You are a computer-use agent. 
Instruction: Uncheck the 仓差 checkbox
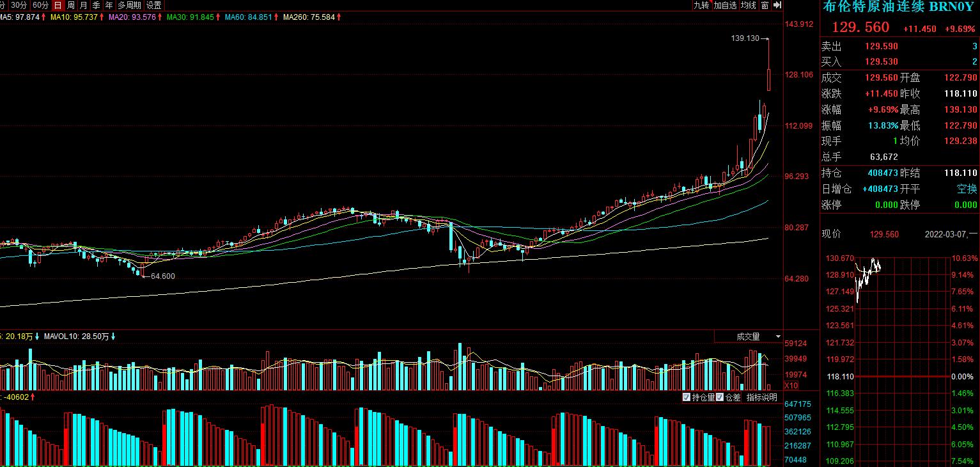720,397
